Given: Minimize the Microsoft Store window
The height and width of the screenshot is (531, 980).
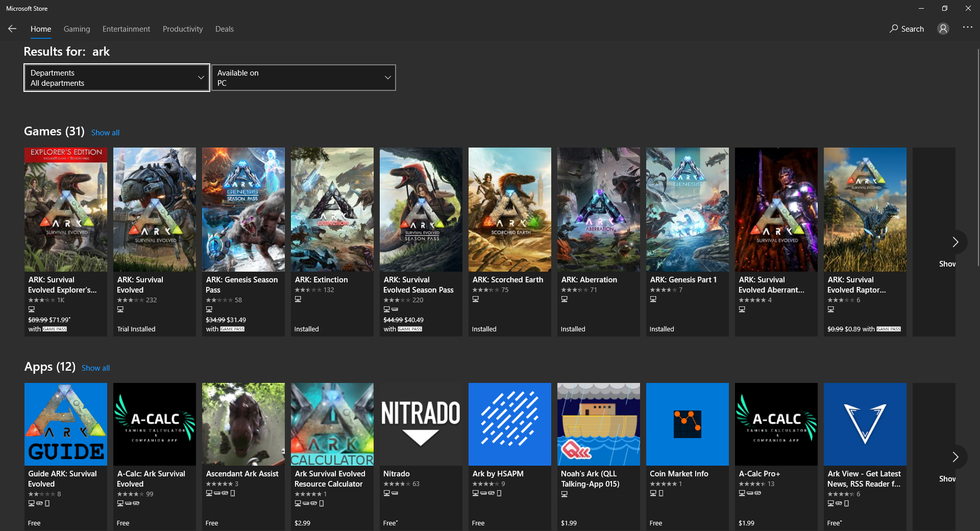Looking at the screenshot, I should pos(921,9).
